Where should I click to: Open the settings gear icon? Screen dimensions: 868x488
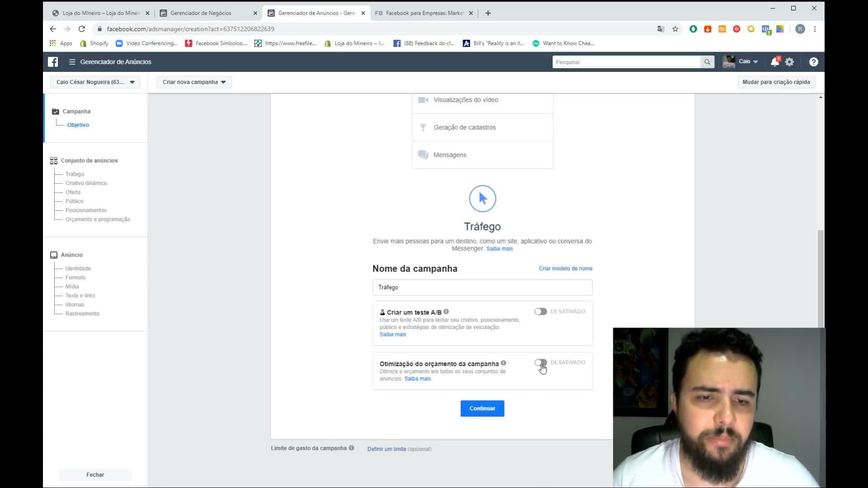pyautogui.click(x=790, y=62)
